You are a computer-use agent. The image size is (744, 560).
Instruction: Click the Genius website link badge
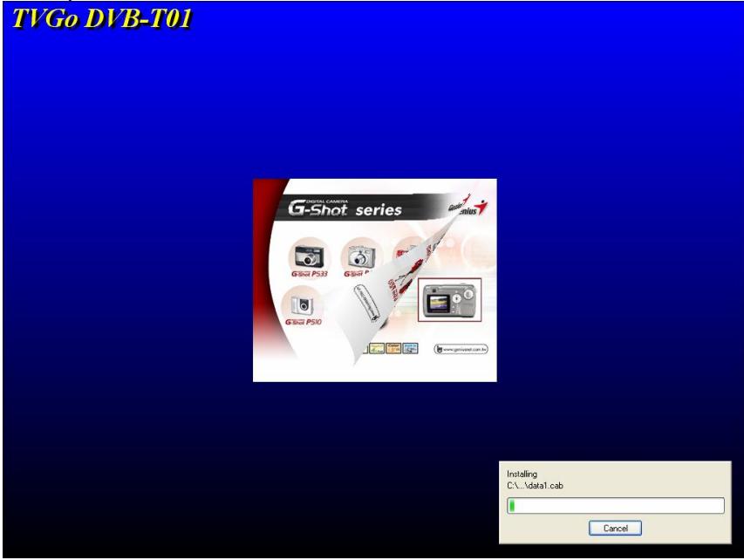click(x=461, y=349)
